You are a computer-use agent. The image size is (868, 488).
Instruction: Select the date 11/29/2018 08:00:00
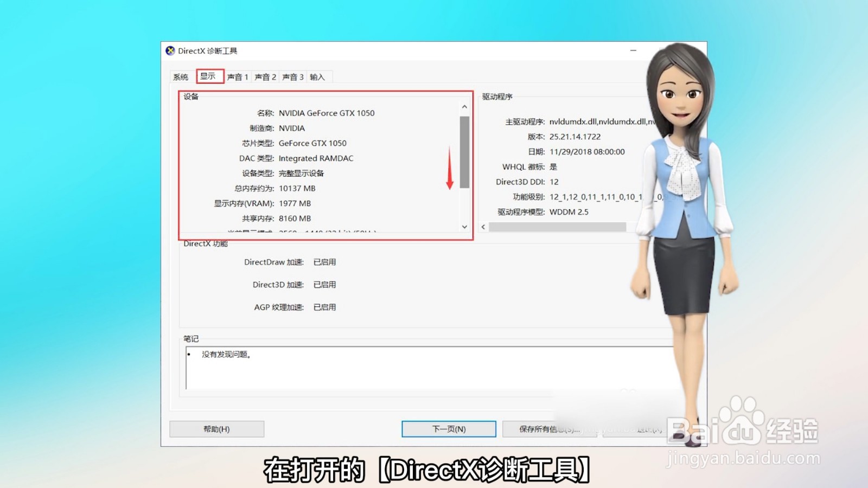tap(587, 152)
